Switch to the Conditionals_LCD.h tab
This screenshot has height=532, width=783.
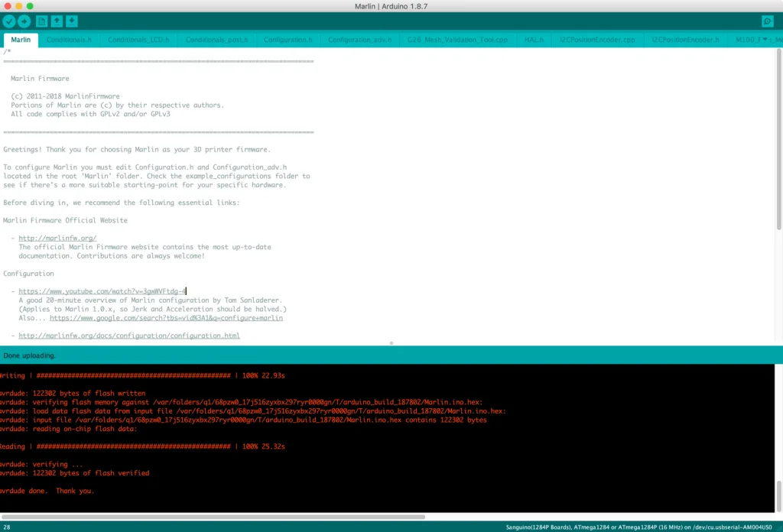pyautogui.click(x=138, y=40)
